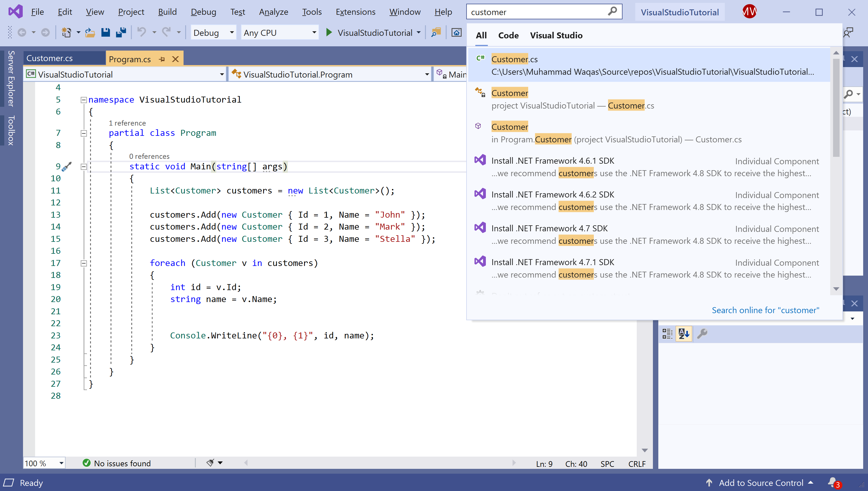Click the Property Pages wrench icon
The height and width of the screenshot is (491, 868).
click(x=702, y=334)
